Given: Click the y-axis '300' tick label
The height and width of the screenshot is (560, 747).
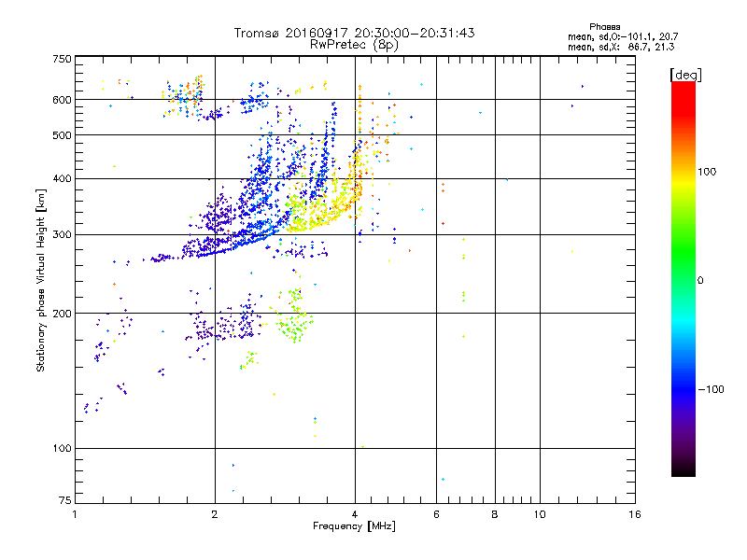Looking at the screenshot, I should coord(62,234).
